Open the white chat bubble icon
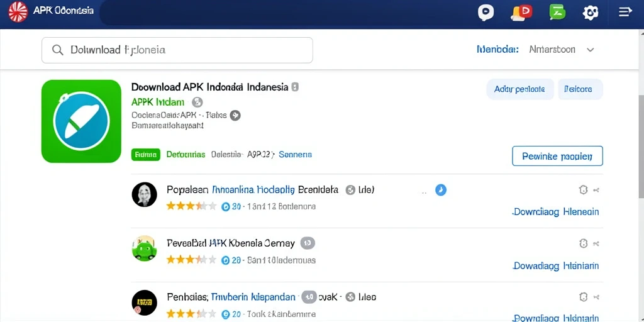644x322 pixels. [x=486, y=13]
